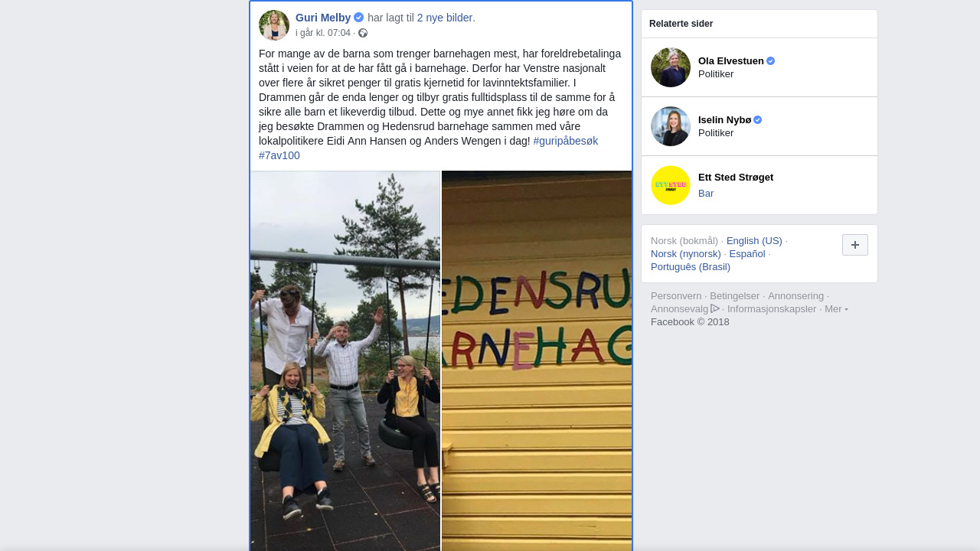Click the public globe privacy icon

[363, 33]
